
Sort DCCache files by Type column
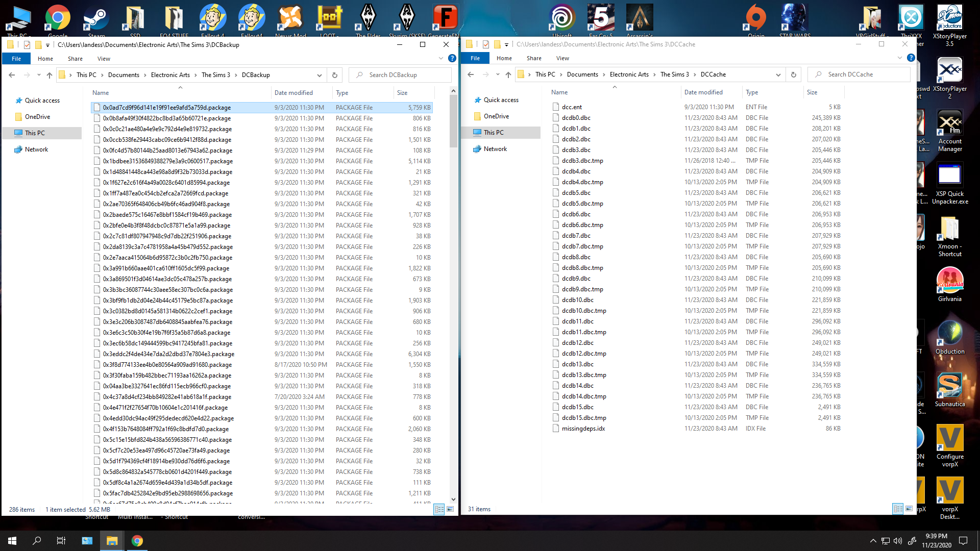(x=772, y=92)
